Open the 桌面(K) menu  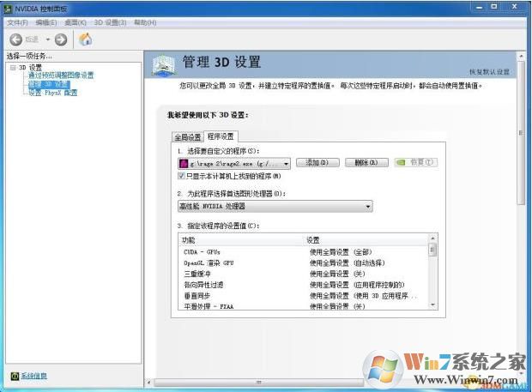click(x=76, y=22)
